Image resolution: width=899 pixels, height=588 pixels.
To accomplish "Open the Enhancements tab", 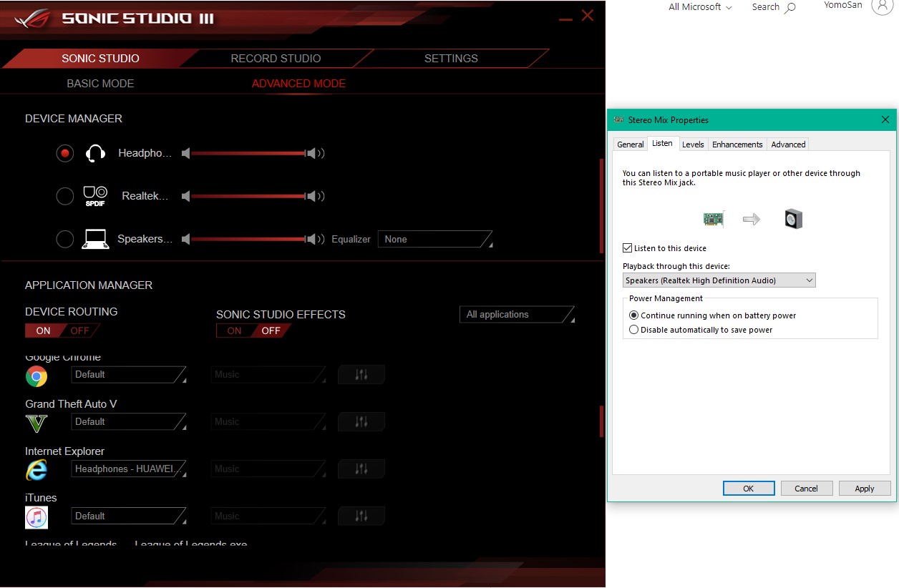I will click(737, 144).
